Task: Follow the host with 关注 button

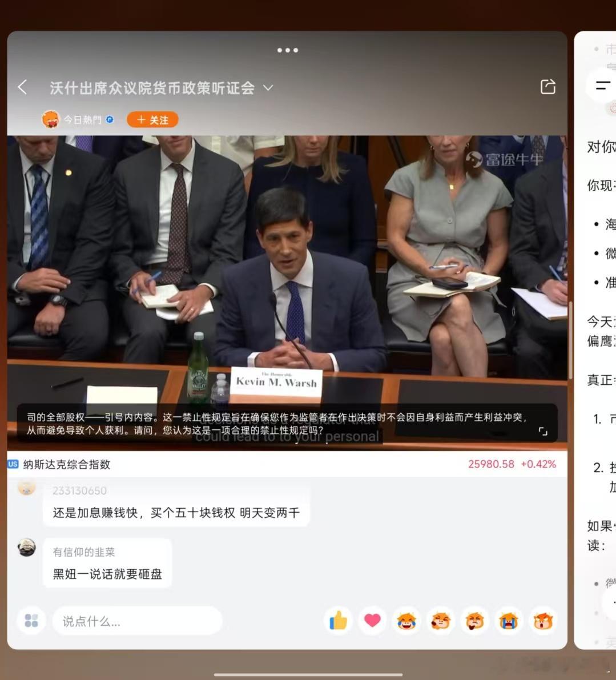Action: coord(152,120)
